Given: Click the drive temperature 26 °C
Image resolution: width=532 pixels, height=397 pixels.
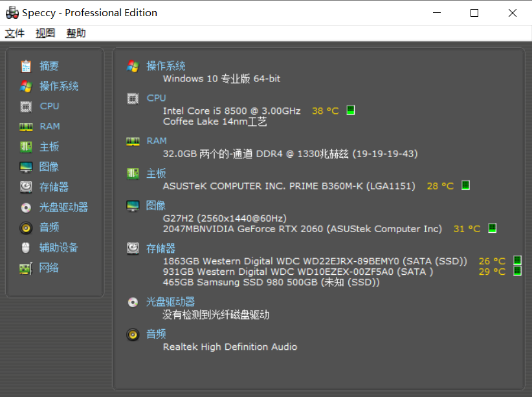Looking at the screenshot, I should click(493, 261).
